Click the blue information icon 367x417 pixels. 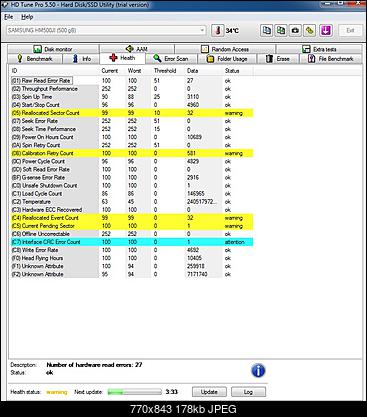coord(258,370)
